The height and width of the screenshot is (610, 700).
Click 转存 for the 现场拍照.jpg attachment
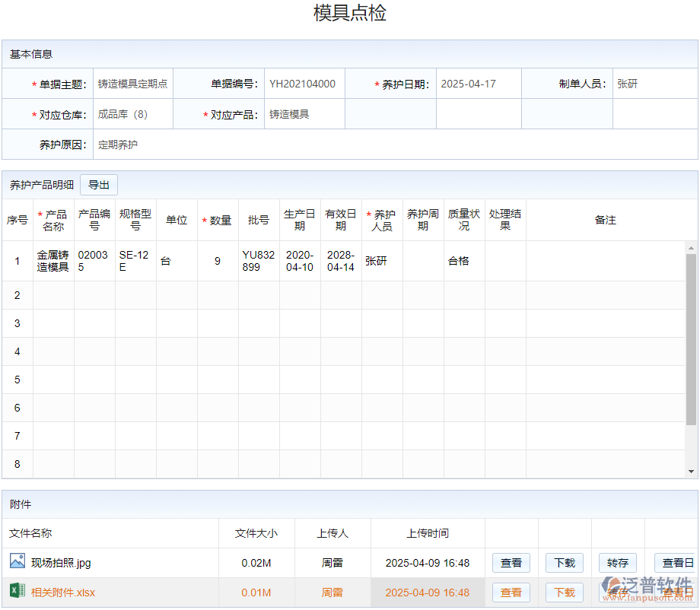tap(617, 563)
